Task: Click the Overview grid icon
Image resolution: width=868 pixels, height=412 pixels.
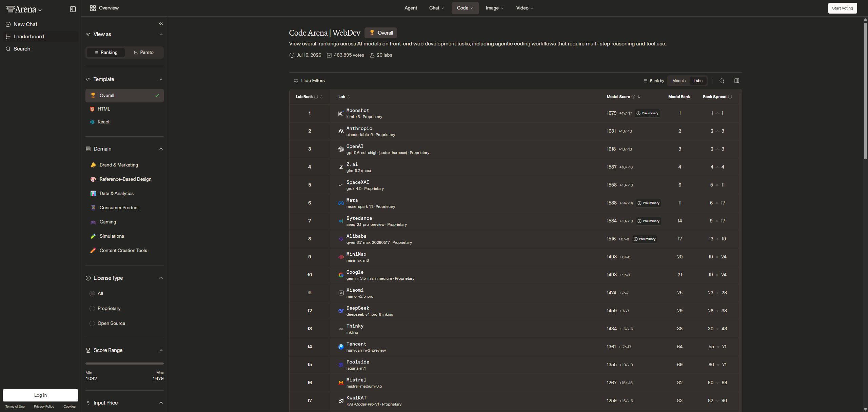Action: point(93,8)
